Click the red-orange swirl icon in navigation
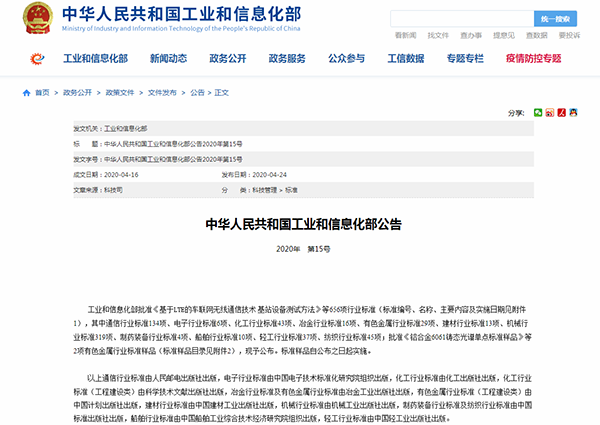Screen dimensions: 600x425 point(37,59)
